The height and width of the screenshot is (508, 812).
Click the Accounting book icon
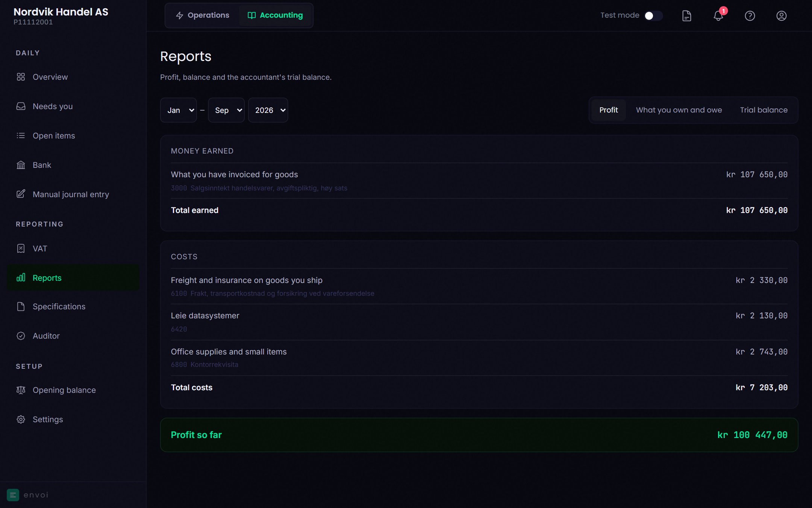251,15
